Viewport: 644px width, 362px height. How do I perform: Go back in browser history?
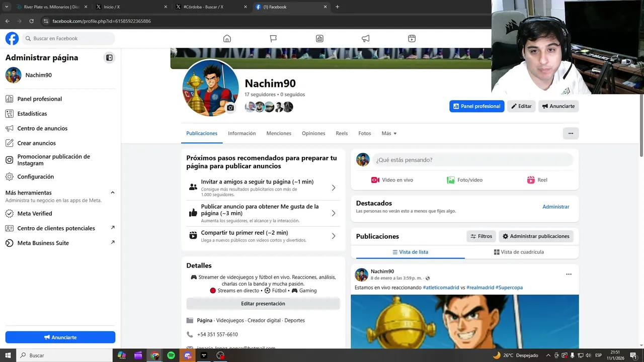pyautogui.click(x=7, y=21)
